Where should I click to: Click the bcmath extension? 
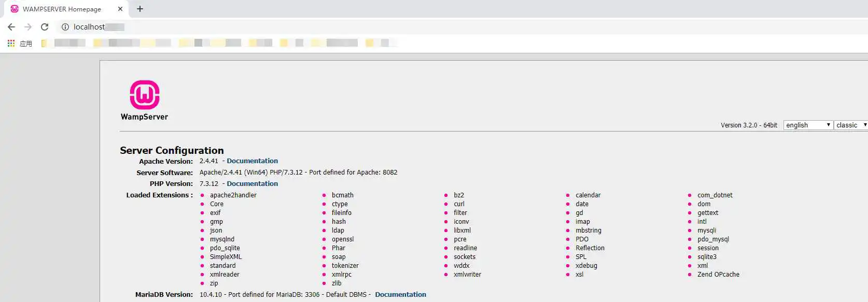[343, 195]
